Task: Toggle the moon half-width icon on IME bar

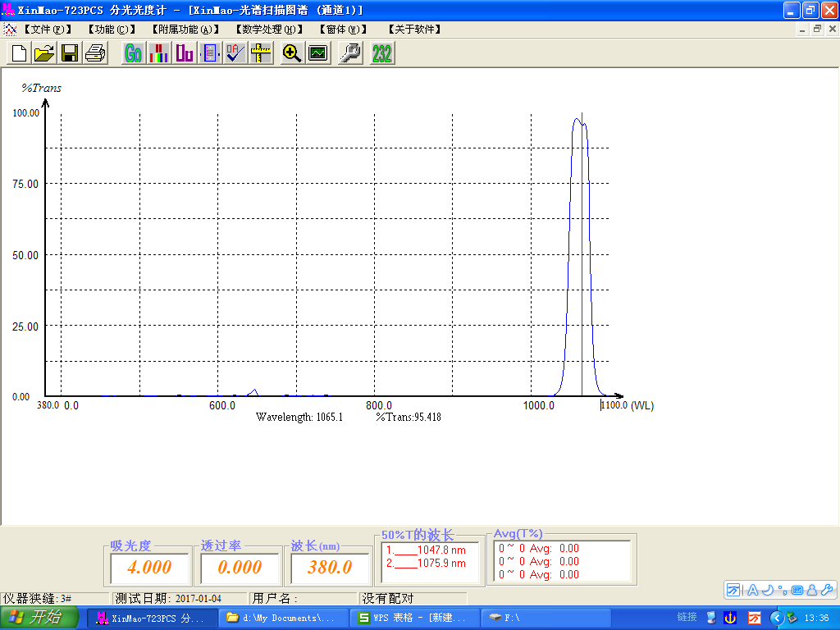Action: coord(768,590)
